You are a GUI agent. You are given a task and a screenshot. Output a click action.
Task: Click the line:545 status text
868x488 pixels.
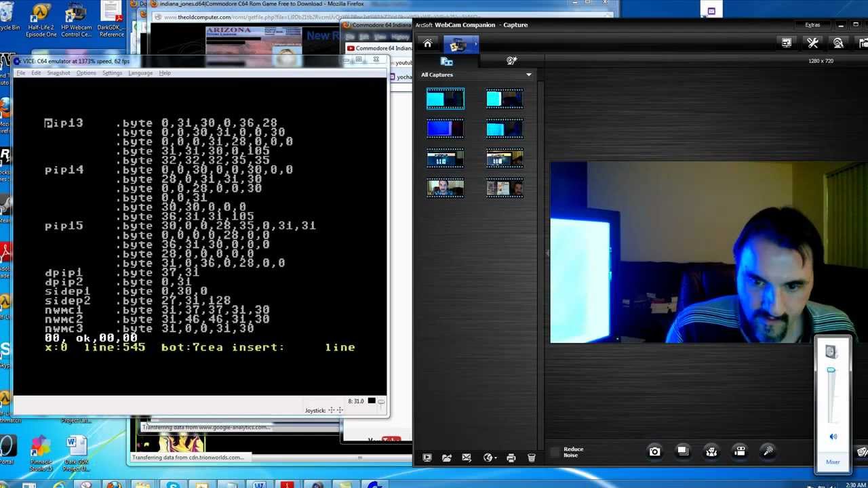coord(115,347)
